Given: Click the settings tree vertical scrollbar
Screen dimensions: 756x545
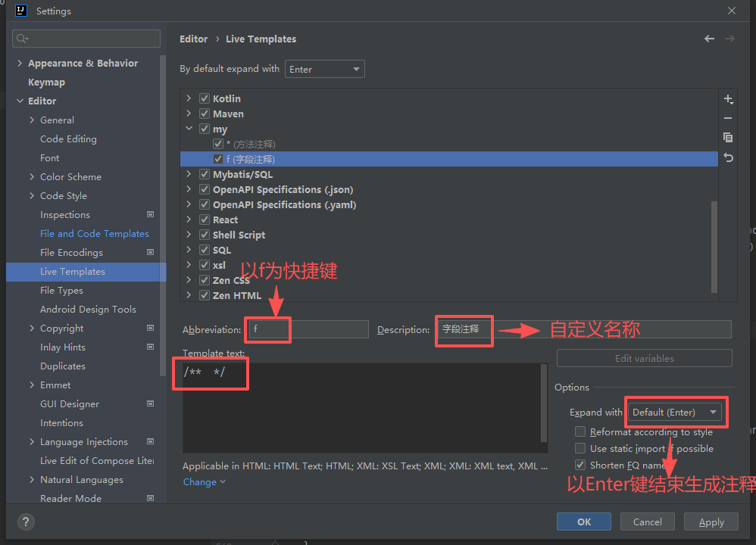Looking at the screenshot, I should (x=163, y=216).
